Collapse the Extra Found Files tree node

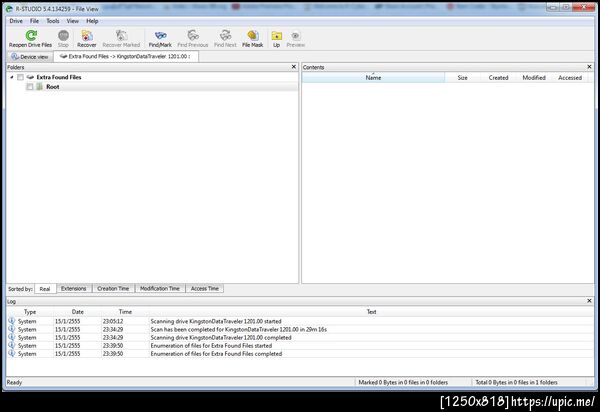(x=12, y=77)
